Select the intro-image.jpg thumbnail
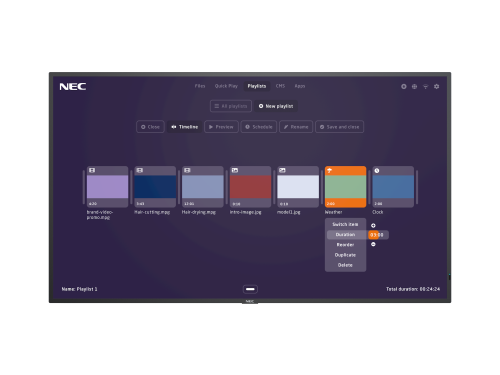This screenshot has height=375, width=500. (x=250, y=187)
